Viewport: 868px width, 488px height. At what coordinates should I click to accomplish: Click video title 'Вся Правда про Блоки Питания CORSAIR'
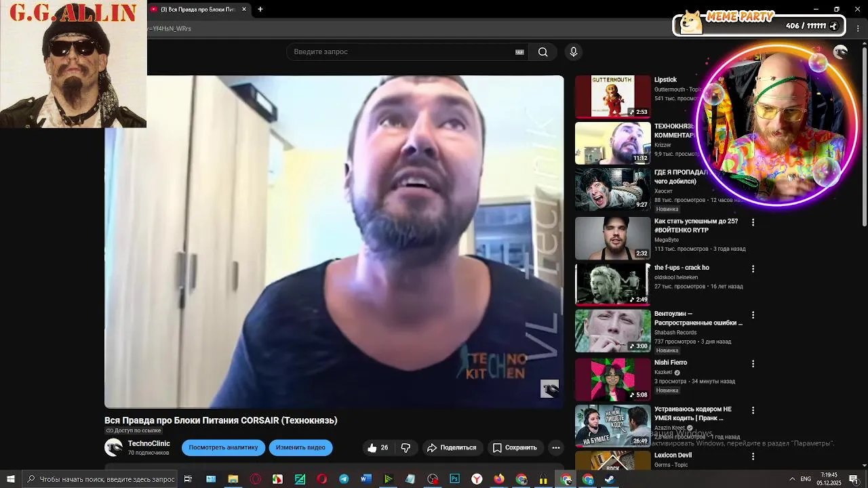click(x=220, y=420)
